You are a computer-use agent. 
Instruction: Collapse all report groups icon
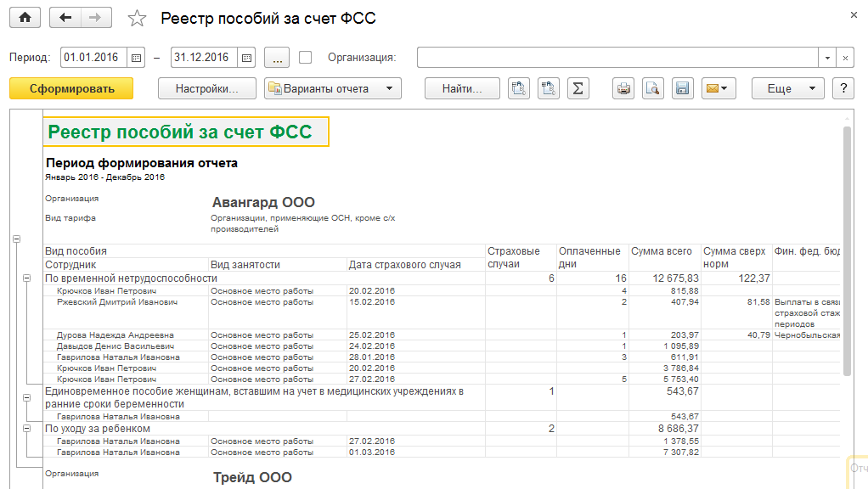click(519, 88)
